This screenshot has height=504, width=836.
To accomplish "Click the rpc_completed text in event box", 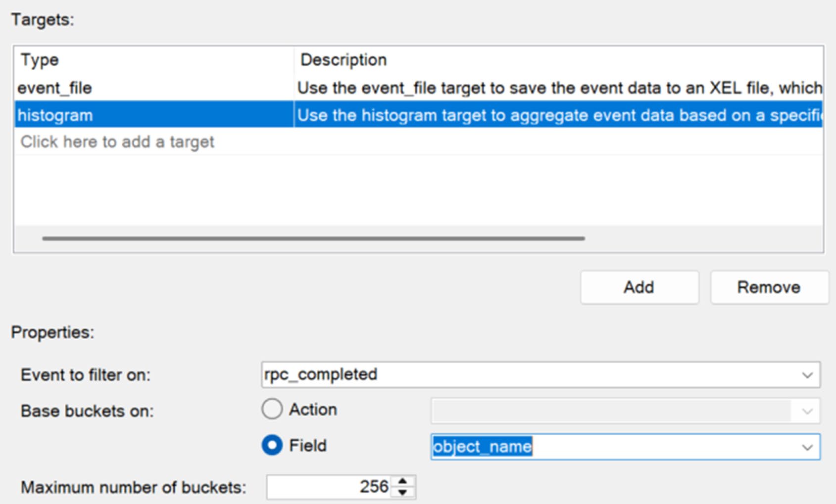I will (321, 374).
